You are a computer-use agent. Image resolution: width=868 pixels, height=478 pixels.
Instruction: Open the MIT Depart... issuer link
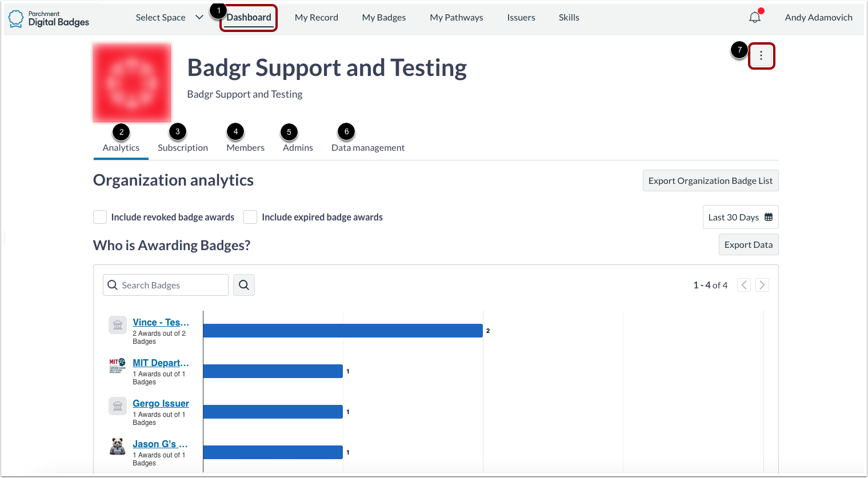tap(161, 363)
